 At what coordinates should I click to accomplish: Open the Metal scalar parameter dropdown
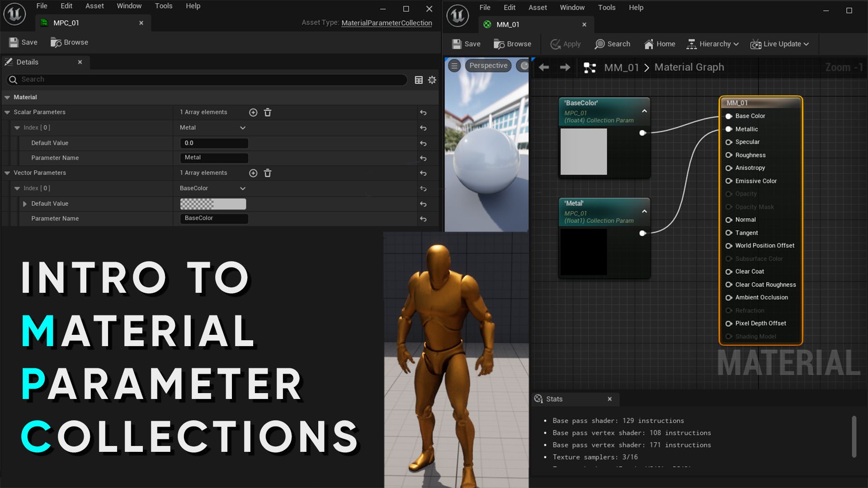pos(213,127)
